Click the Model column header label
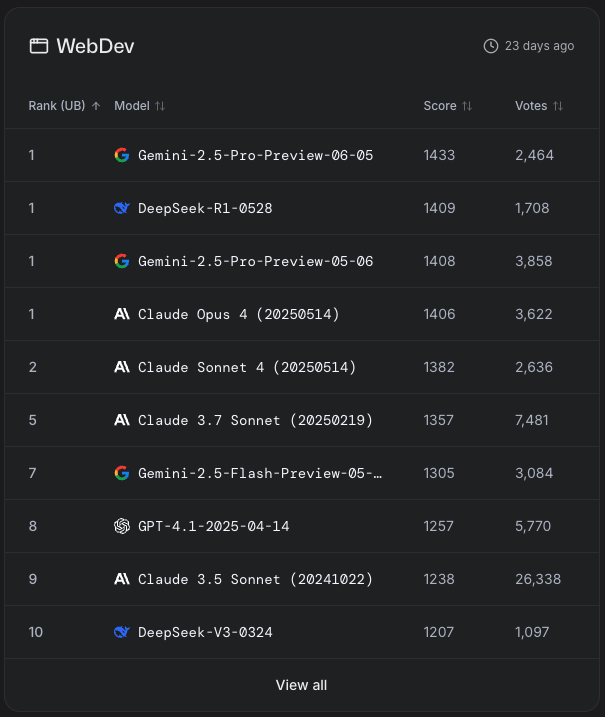The height and width of the screenshot is (717, 605). click(132, 106)
